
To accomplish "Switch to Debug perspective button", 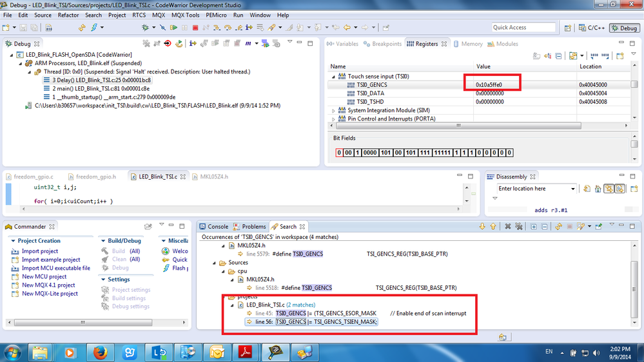I will (x=624, y=28).
